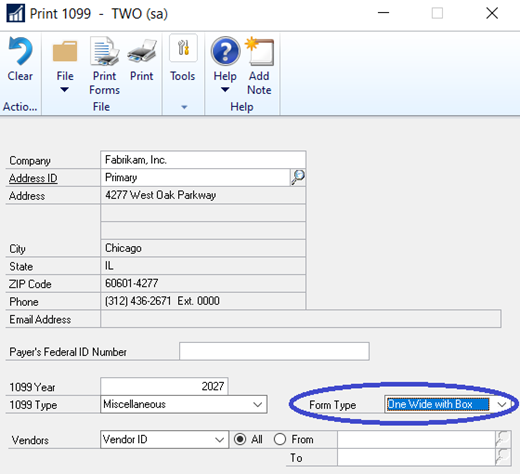Open the File folder icon menu
This screenshot has width=520, height=474.
coord(65,51)
